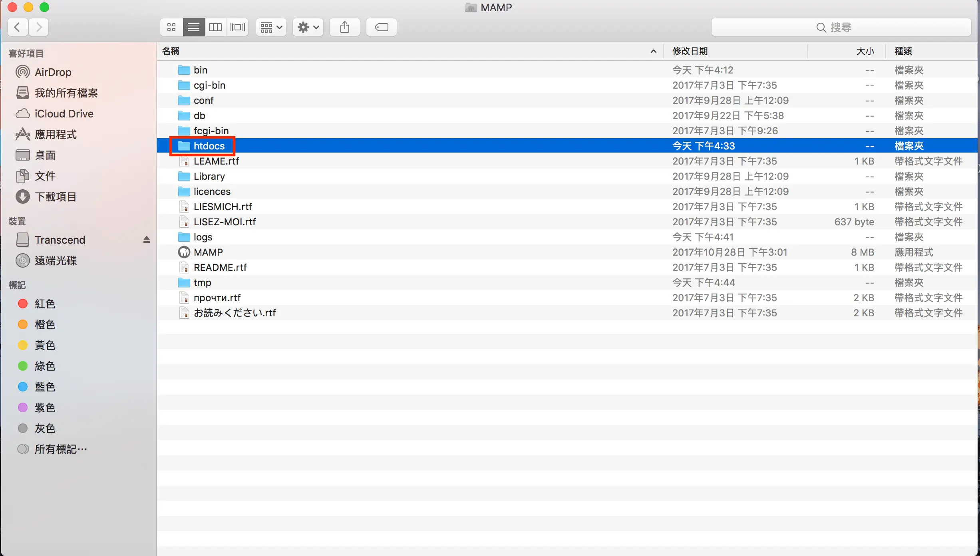Select the logs folder
This screenshot has height=556, width=980.
pyautogui.click(x=567, y=237)
